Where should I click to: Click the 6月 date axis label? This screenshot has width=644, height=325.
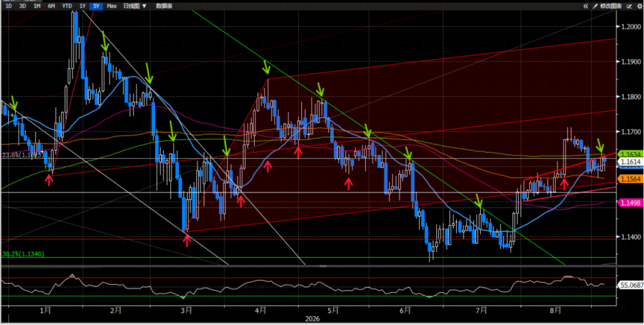tap(405, 311)
